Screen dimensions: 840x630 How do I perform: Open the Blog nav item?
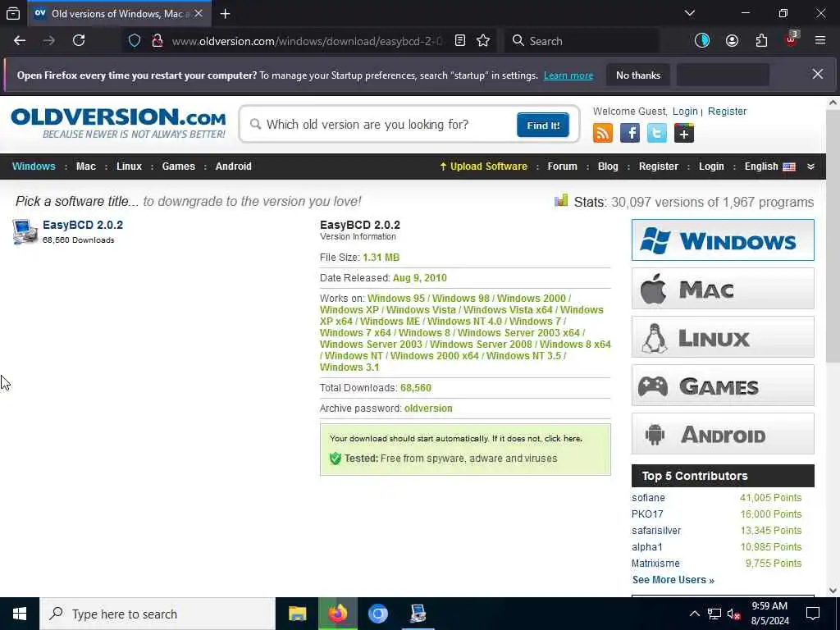tap(608, 167)
